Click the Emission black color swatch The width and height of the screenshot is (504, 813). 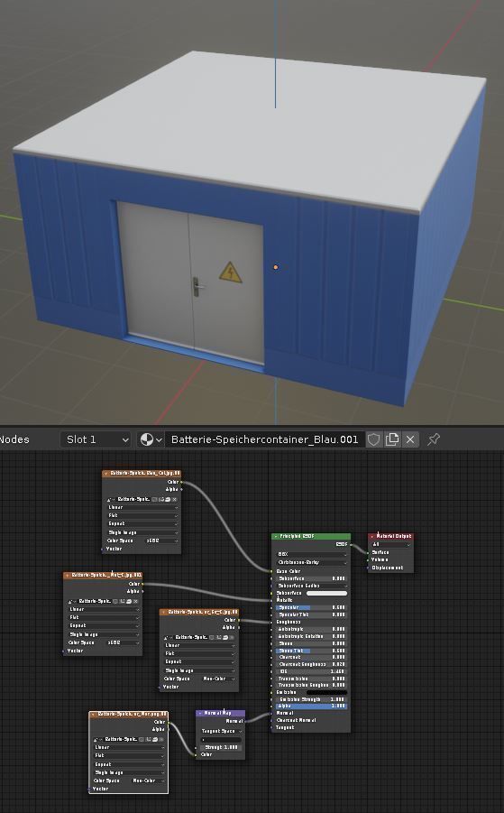click(326, 692)
